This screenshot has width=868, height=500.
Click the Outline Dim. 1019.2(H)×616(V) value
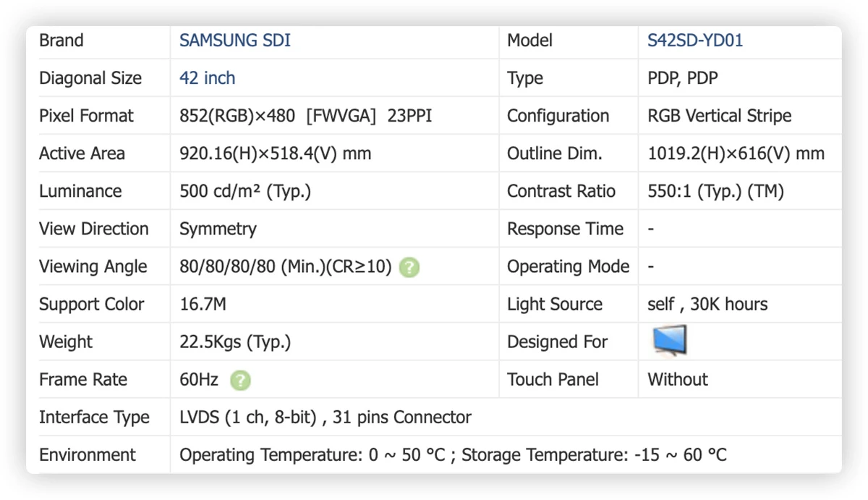[736, 153]
